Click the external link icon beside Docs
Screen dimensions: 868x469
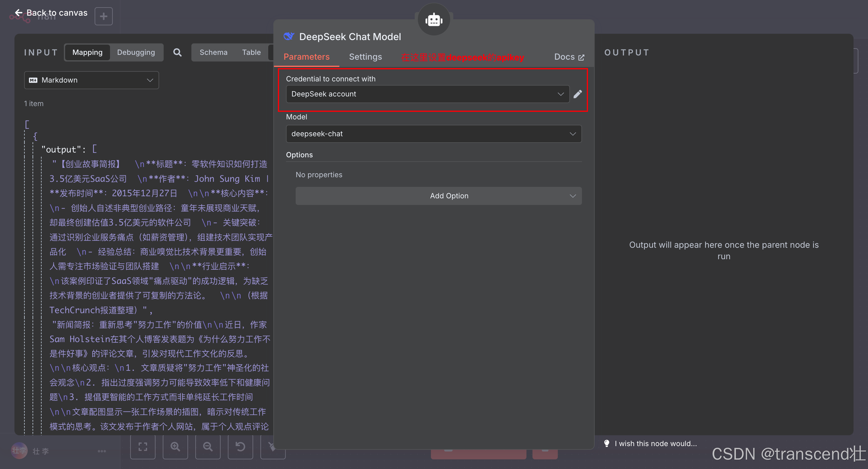pyautogui.click(x=581, y=58)
